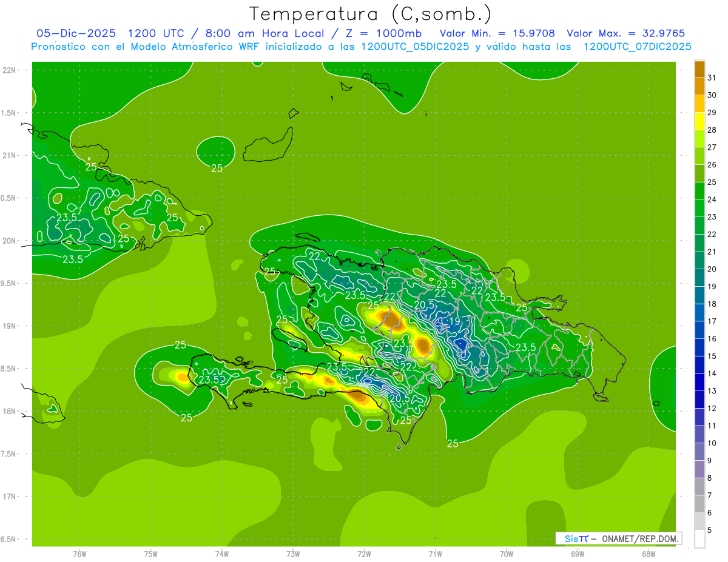Click the "9" value on the color legend
This screenshot has width=728, height=562.
coord(709,461)
